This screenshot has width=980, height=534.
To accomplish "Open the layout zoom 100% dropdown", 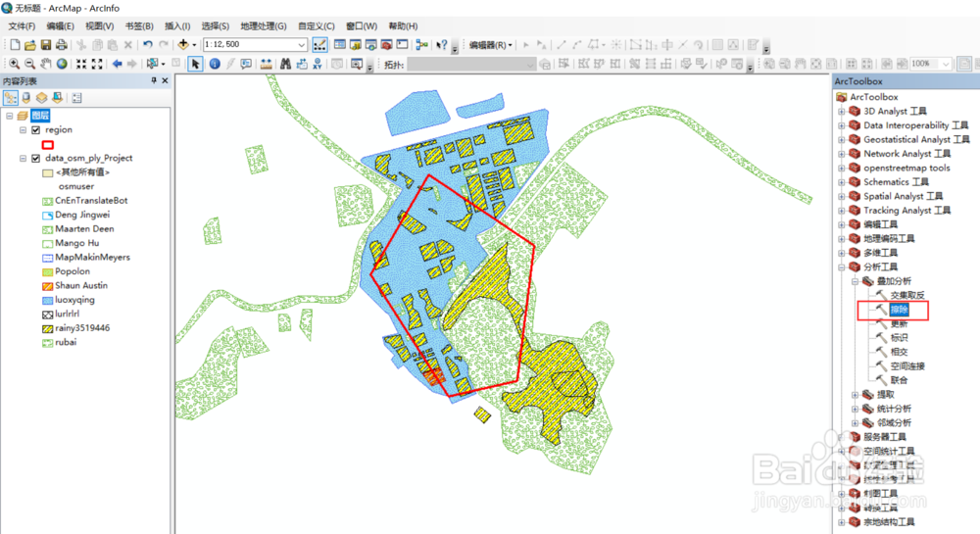I will click(946, 64).
